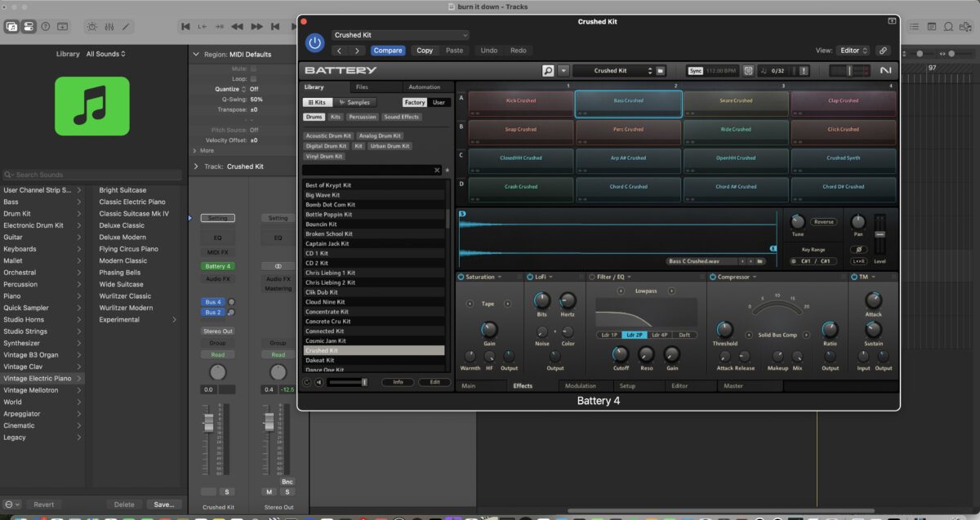Enable the Filter / EQ power
980x520 pixels.
click(592, 278)
